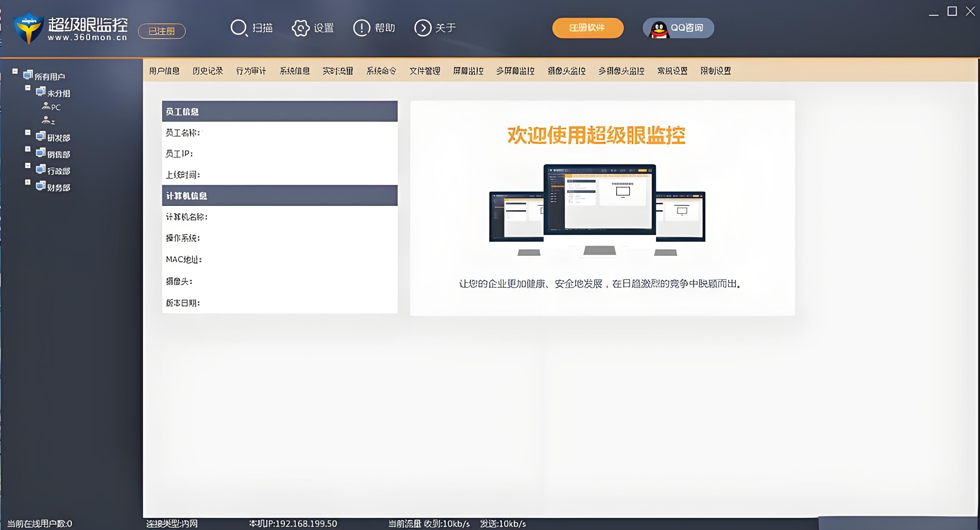The width and height of the screenshot is (980, 530).
Task: Select the PC user icon in tree
Action: point(46,106)
